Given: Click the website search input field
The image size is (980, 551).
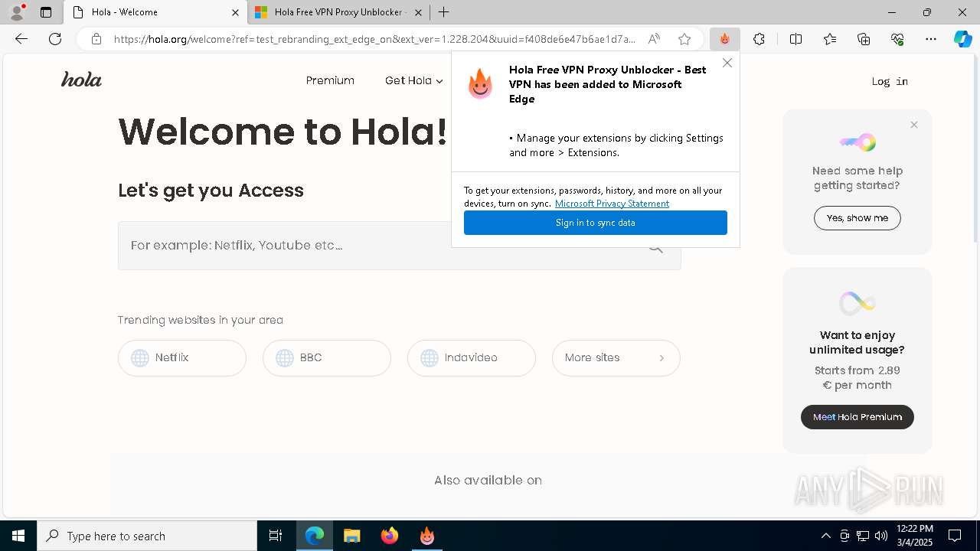Looking at the screenshot, I should tap(399, 246).
